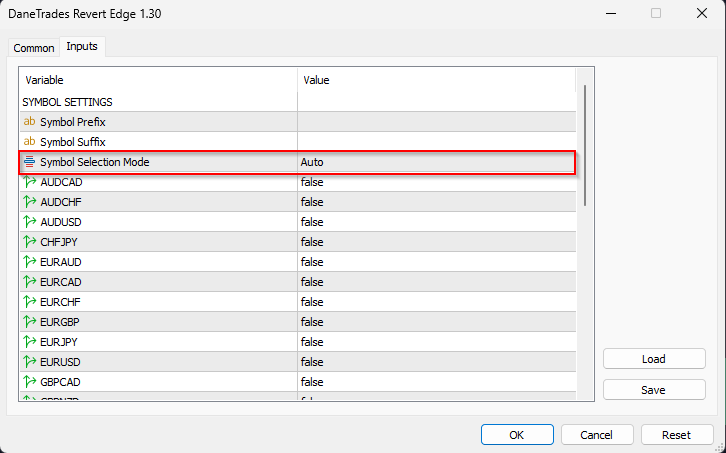Select the EURAUD variable name
The width and height of the screenshot is (726, 453).
(x=61, y=262)
